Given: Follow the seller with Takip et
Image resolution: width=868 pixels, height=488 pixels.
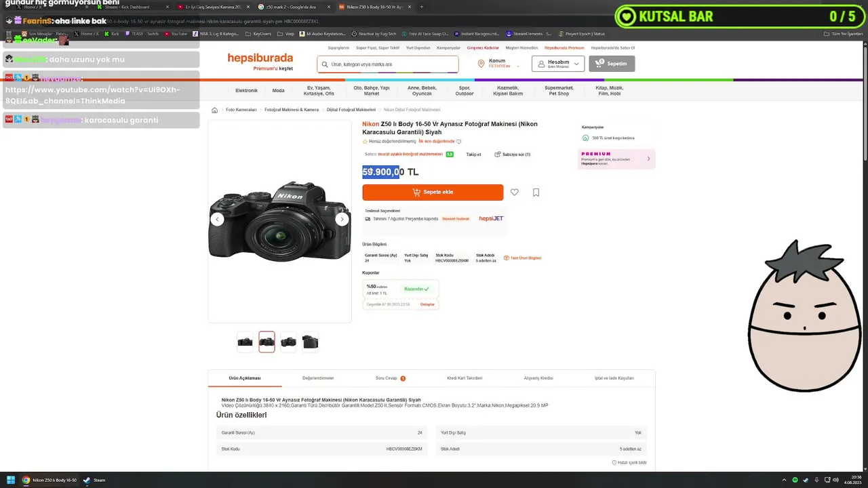Looking at the screenshot, I should point(473,155).
